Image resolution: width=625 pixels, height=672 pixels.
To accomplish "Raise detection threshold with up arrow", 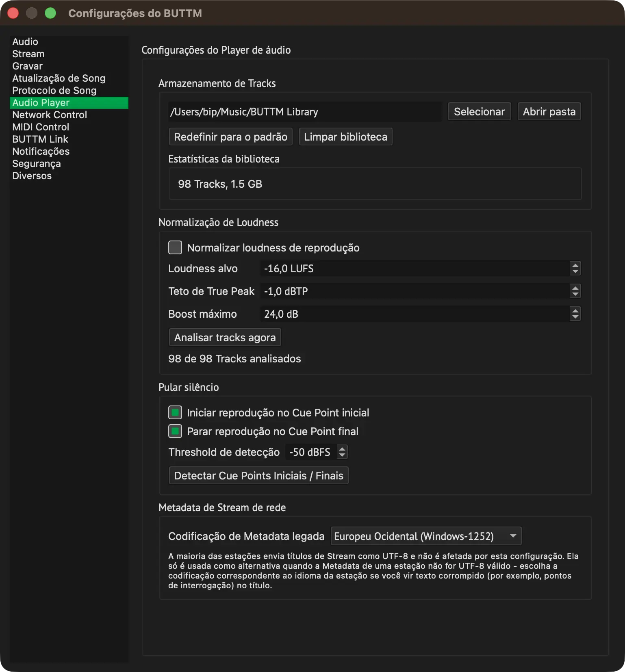I will 342,449.
